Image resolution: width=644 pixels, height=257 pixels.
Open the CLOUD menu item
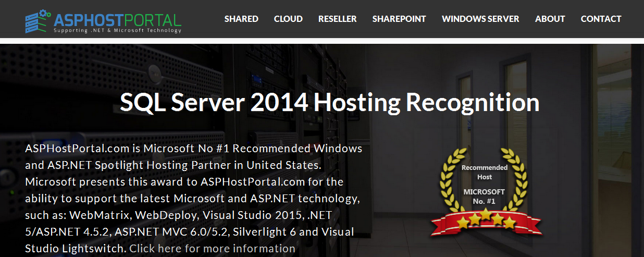pos(288,19)
